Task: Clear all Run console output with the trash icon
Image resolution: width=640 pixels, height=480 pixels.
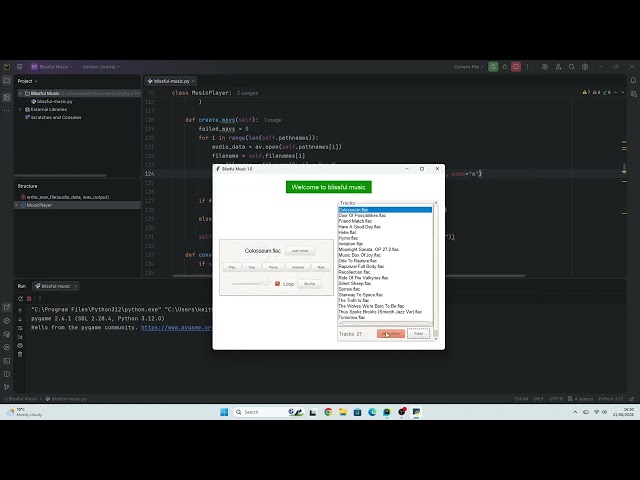Action: [20, 354]
